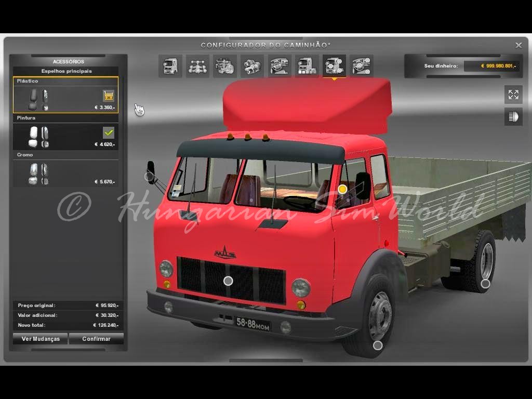Open the engine upgrades icon
The height and width of the screenshot is (399, 532).
(225, 66)
